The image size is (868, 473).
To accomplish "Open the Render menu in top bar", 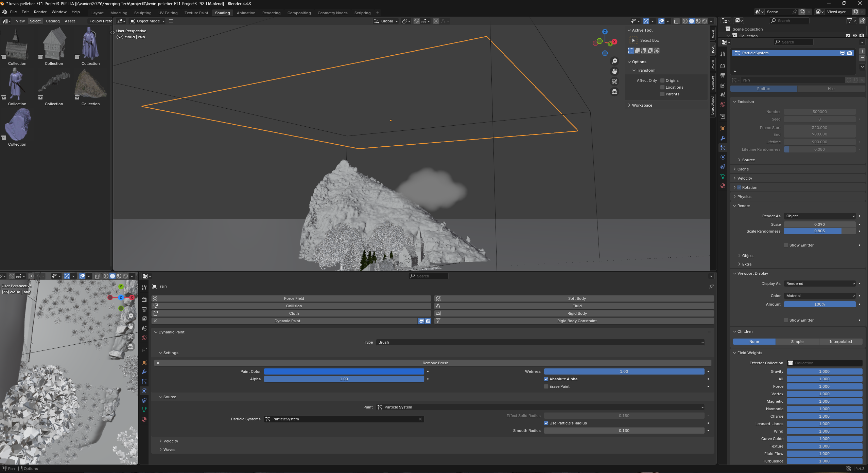I will click(40, 12).
